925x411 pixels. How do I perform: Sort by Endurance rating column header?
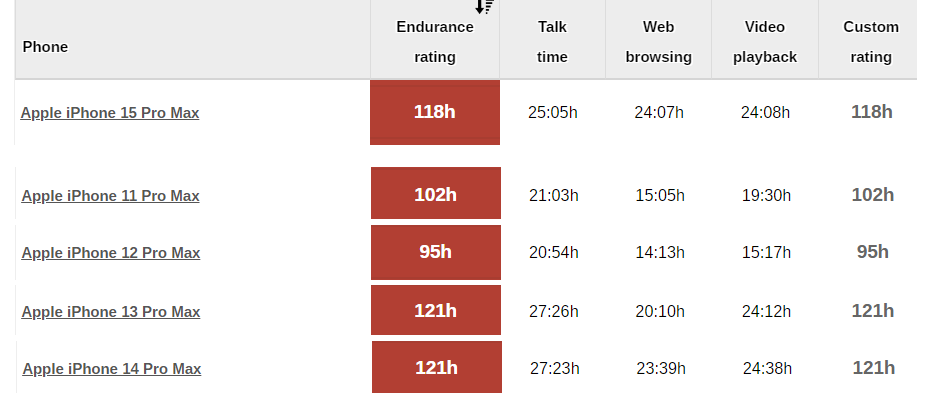pyautogui.click(x=435, y=42)
